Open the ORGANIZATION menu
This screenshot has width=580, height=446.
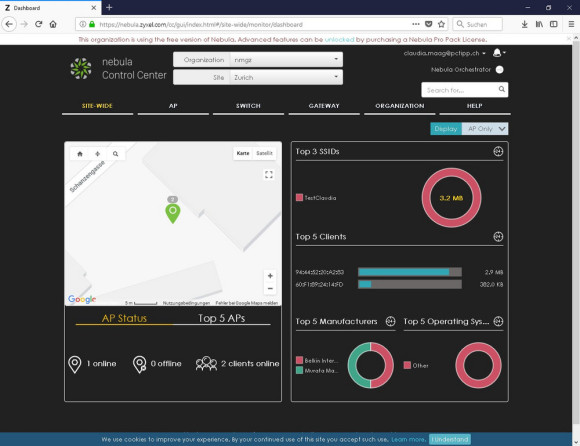tap(399, 106)
